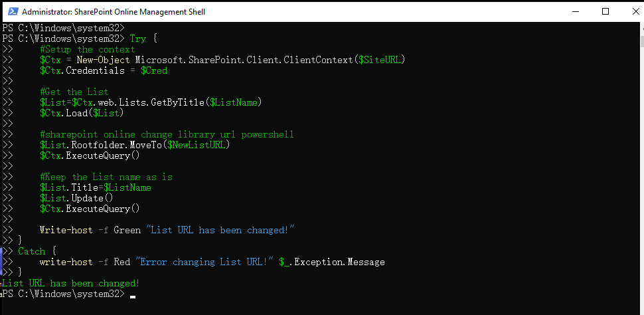
Task: Click the "$NewListURL" variable
Action: pos(196,145)
